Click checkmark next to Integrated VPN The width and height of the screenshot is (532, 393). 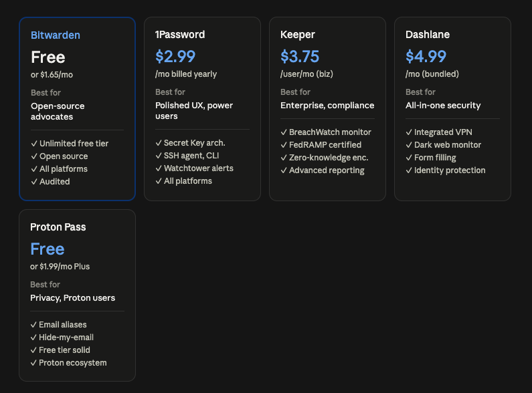[x=409, y=132]
